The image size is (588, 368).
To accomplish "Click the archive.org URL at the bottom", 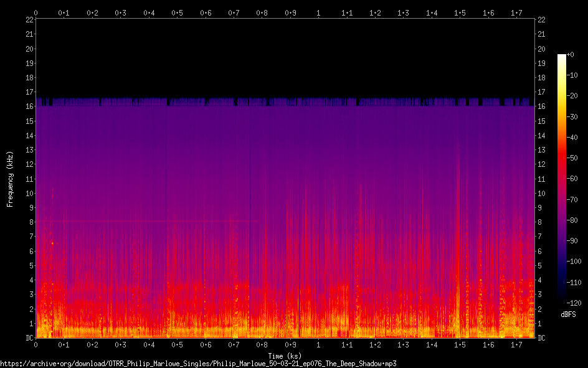I will pyautogui.click(x=198, y=363).
